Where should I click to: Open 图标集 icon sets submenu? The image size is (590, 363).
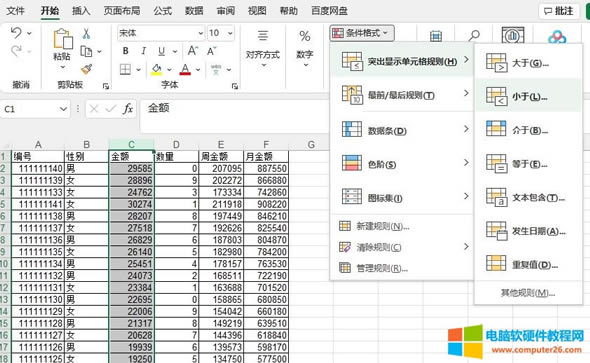pos(402,197)
